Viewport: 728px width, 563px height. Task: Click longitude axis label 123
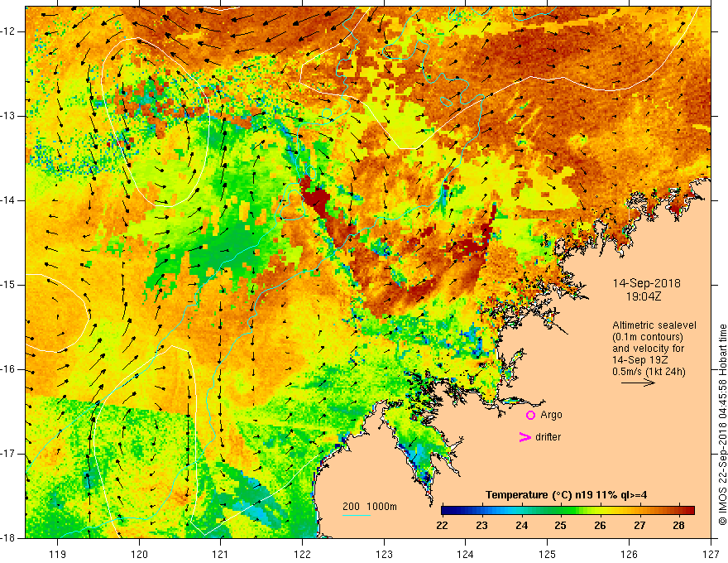tap(384, 554)
